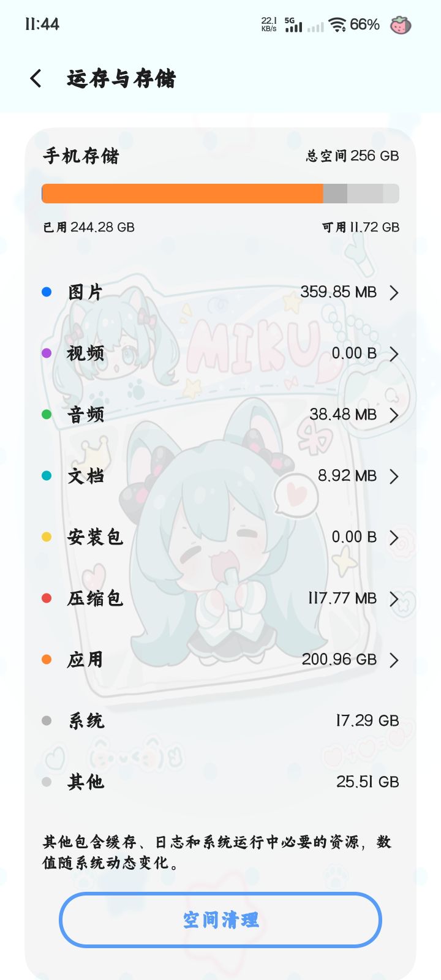441x980 pixels.
Task: Tap the strawberry icon in status bar
Action: pos(401,25)
